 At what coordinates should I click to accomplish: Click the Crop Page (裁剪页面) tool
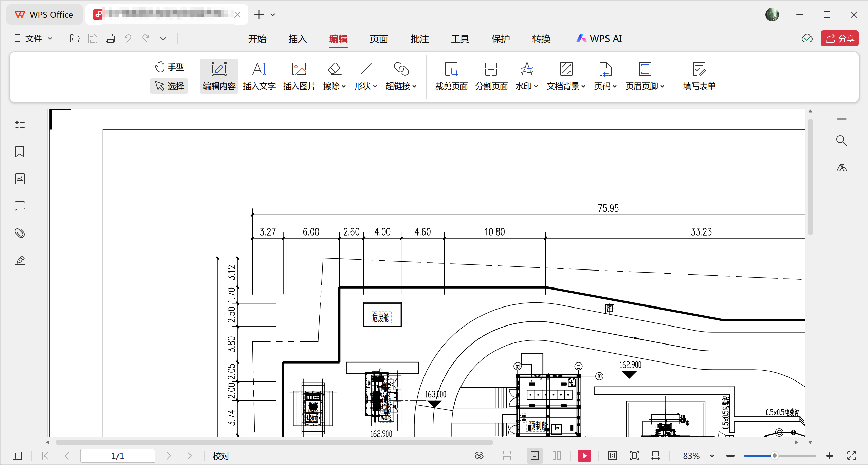pyautogui.click(x=451, y=76)
